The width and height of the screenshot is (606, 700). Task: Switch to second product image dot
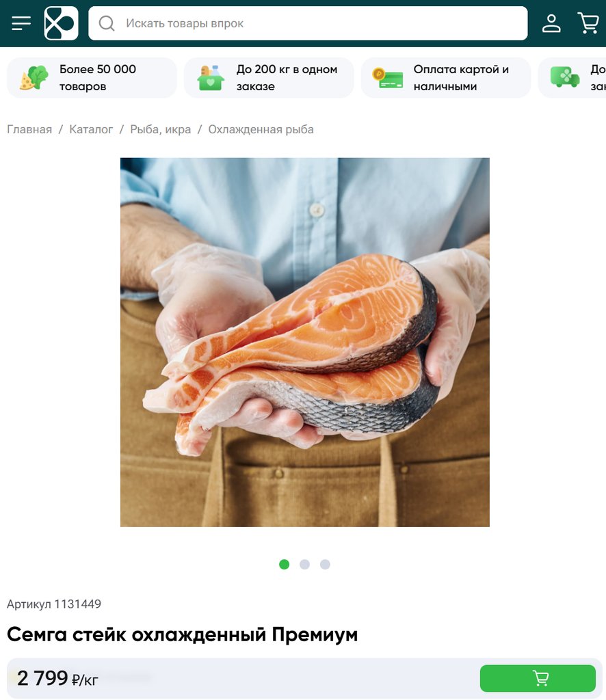(304, 564)
